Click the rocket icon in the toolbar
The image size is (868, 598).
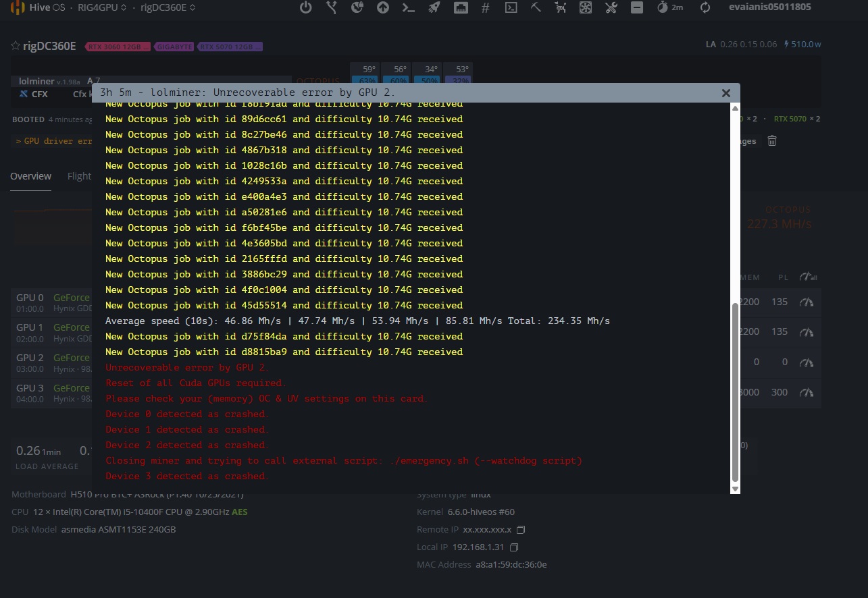tap(434, 7)
